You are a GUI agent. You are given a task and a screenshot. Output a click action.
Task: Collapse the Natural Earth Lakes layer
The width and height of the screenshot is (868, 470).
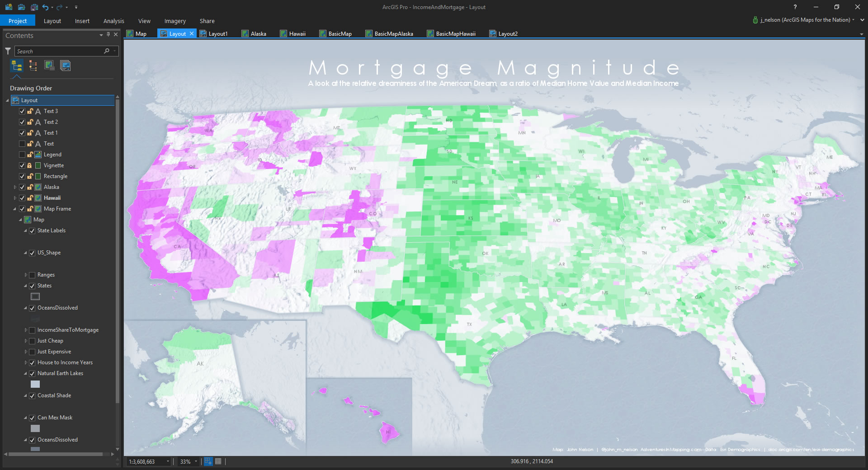click(26, 373)
